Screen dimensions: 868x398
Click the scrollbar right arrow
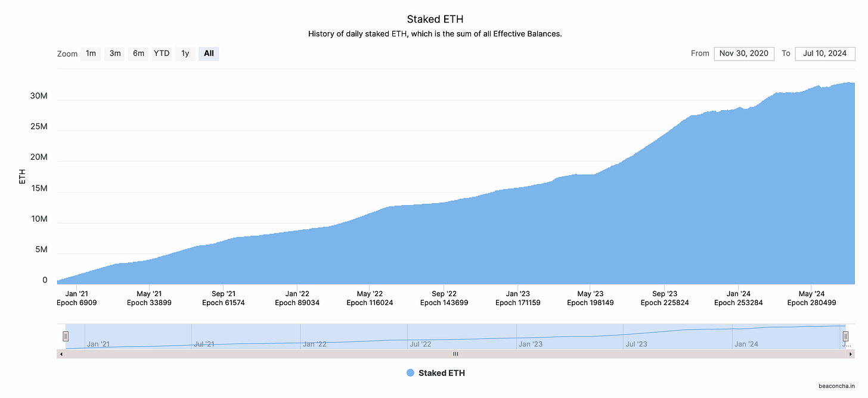851,354
